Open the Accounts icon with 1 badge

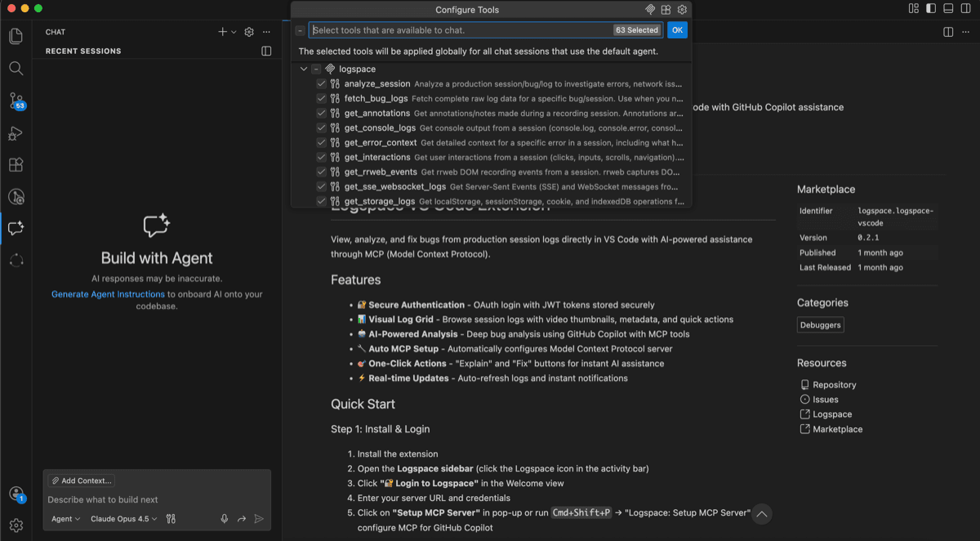[x=16, y=494]
